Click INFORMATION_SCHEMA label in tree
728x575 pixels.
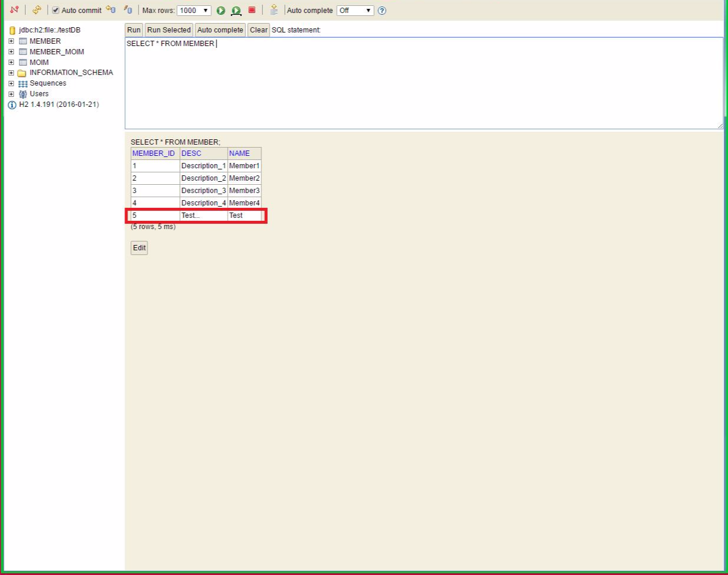[x=71, y=73]
